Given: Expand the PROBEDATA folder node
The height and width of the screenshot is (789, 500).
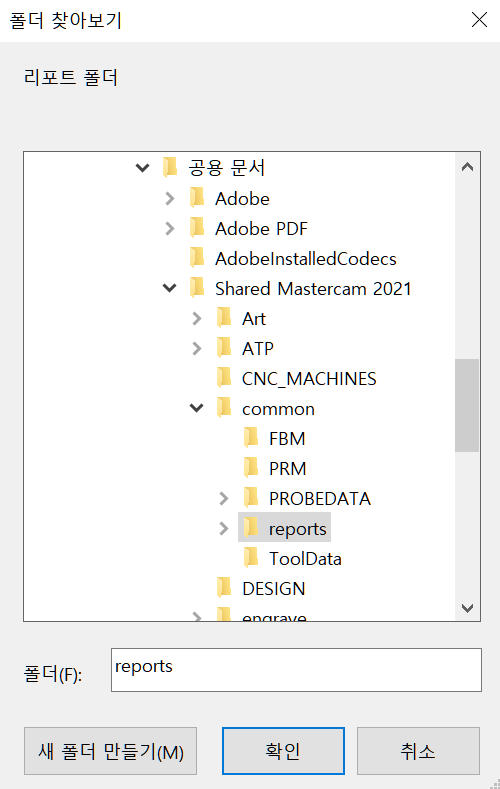Looking at the screenshot, I should click(x=224, y=498).
